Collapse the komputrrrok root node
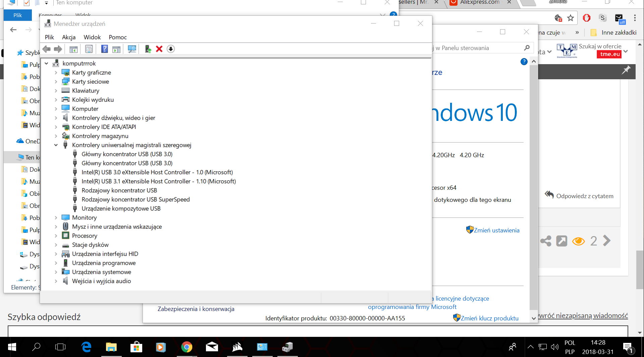The image size is (644, 357). point(47,63)
